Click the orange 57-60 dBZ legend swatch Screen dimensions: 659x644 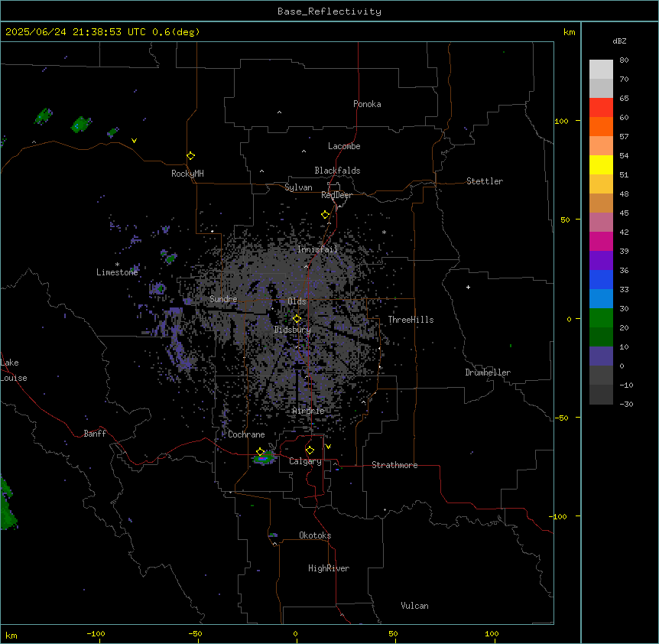pyautogui.click(x=601, y=126)
